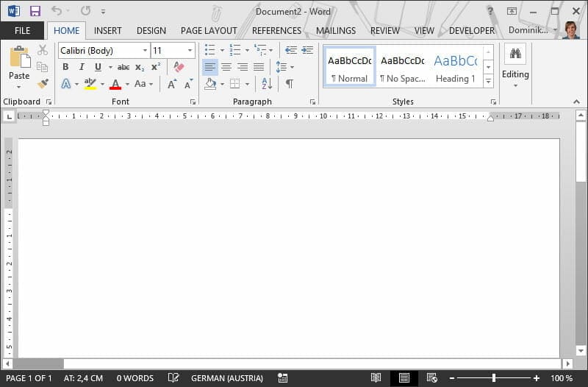Toggle strikethrough text formatting
588x387 pixels.
(x=123, y=67)
